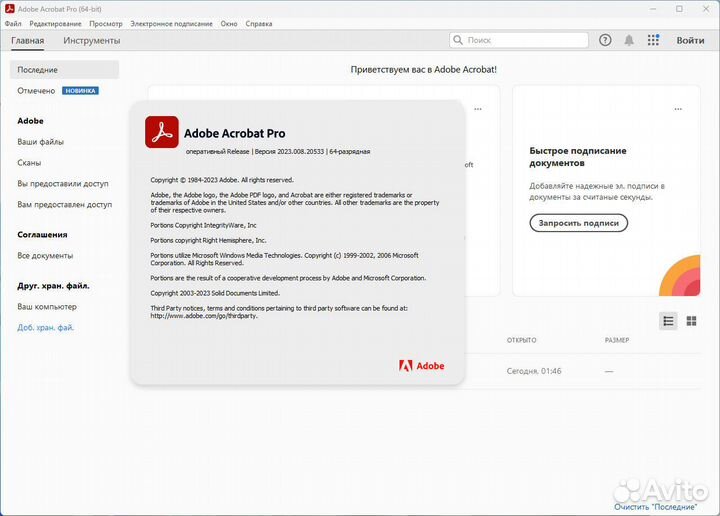
Task: Open the Help question mark icon
Action: pos(605,40)
